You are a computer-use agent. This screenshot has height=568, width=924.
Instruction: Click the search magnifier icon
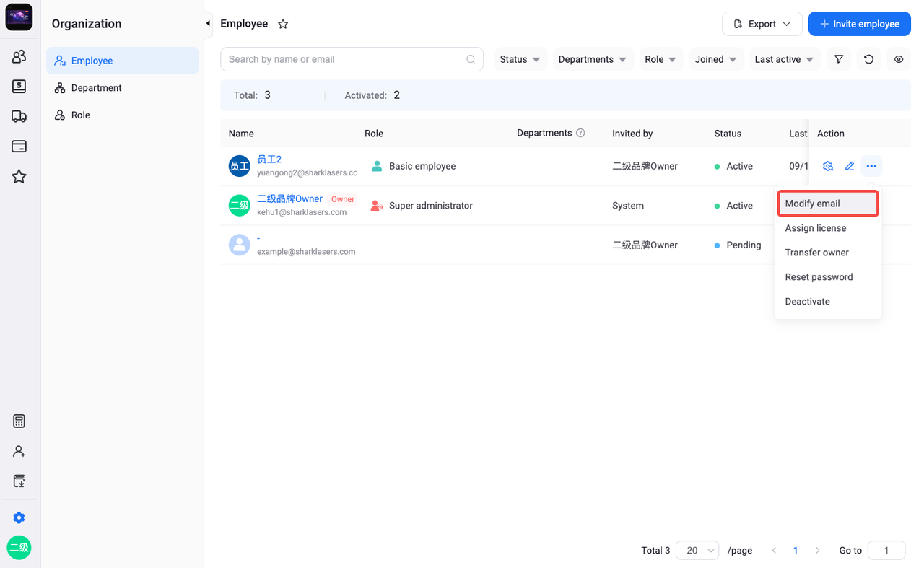[471, 59]
